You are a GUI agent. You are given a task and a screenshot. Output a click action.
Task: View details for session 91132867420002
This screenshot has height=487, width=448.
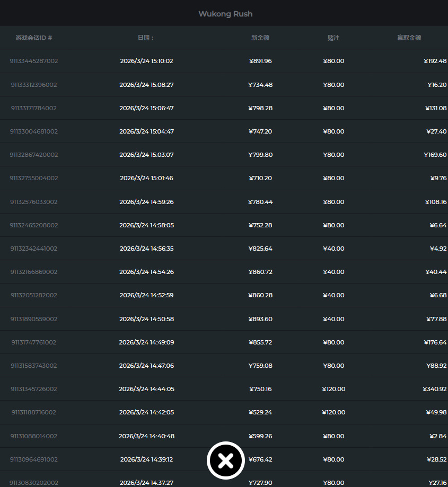point(34,155)
